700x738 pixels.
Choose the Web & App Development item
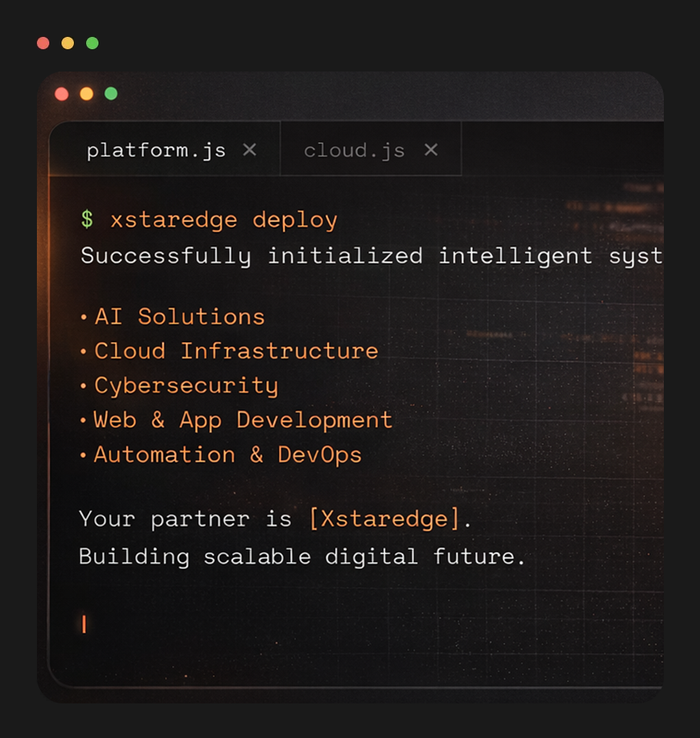[243, 421]
